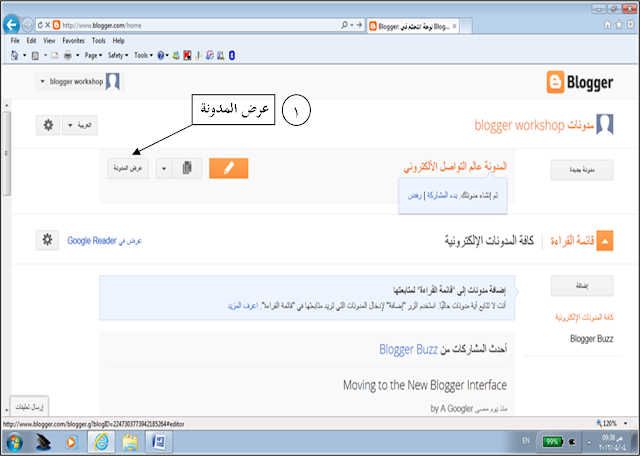Open blogs settings gear next to language

click(48, 125)
